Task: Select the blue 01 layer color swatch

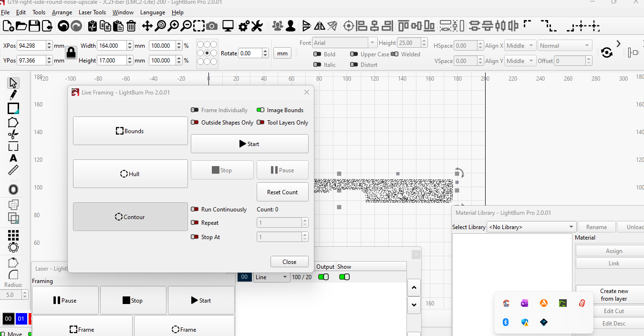Action: [21, 319]
